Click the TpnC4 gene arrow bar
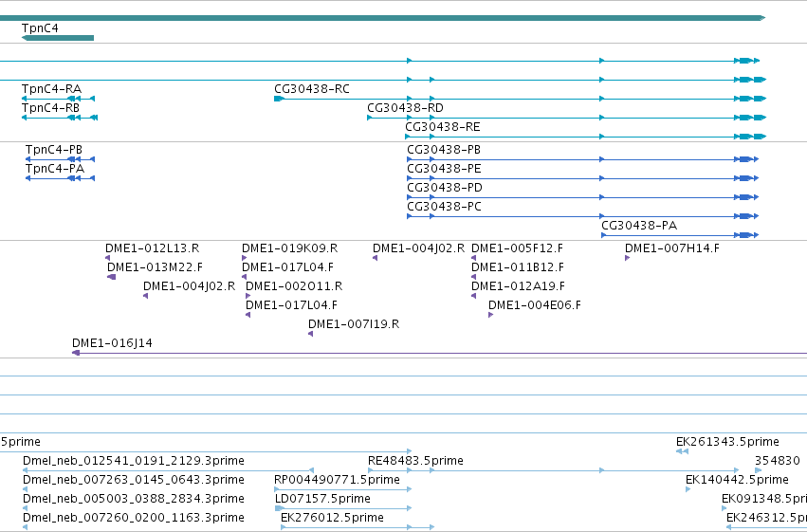This screenshot has width=807, height=532. click(x=58, y=38)
